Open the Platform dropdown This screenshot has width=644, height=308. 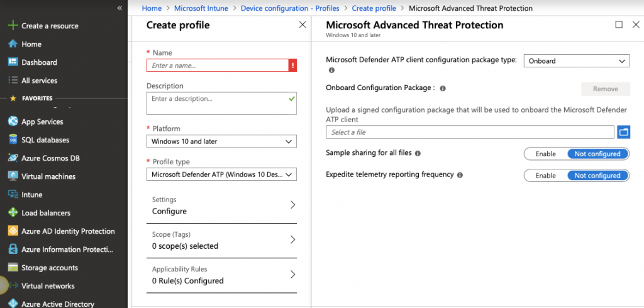coord(221,141)
